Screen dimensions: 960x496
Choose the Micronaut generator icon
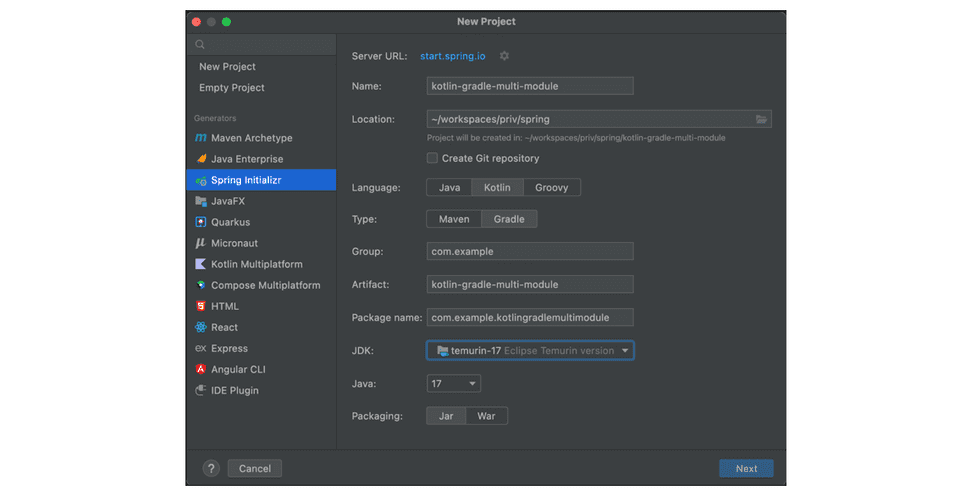tap(201, 243)
